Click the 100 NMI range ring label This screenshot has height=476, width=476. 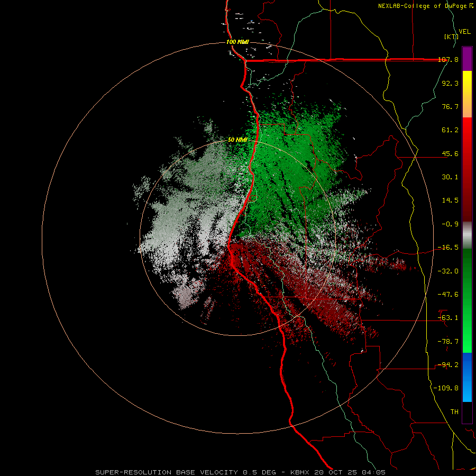click(x=237, y=42)
